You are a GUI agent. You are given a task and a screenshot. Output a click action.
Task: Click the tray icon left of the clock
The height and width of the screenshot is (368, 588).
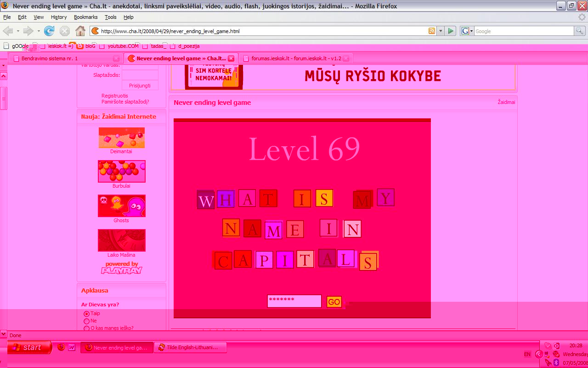coord(556,346)
